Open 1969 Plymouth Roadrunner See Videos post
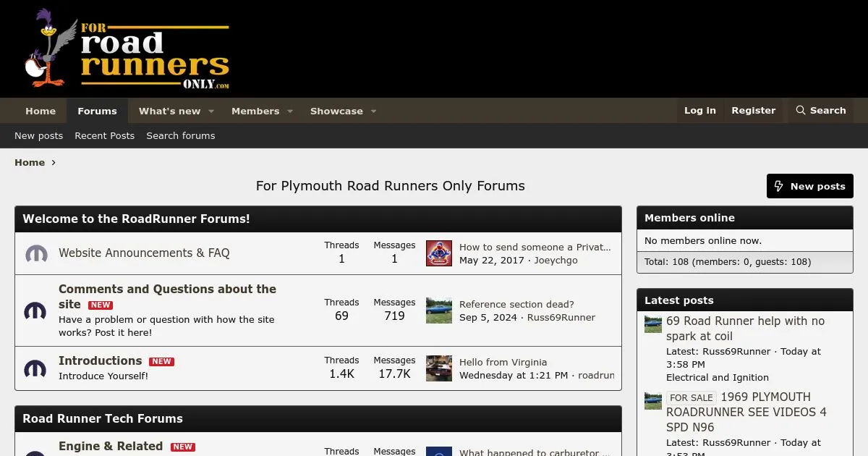The height and width of the screenshot is (456, 868). pos(746,412)
